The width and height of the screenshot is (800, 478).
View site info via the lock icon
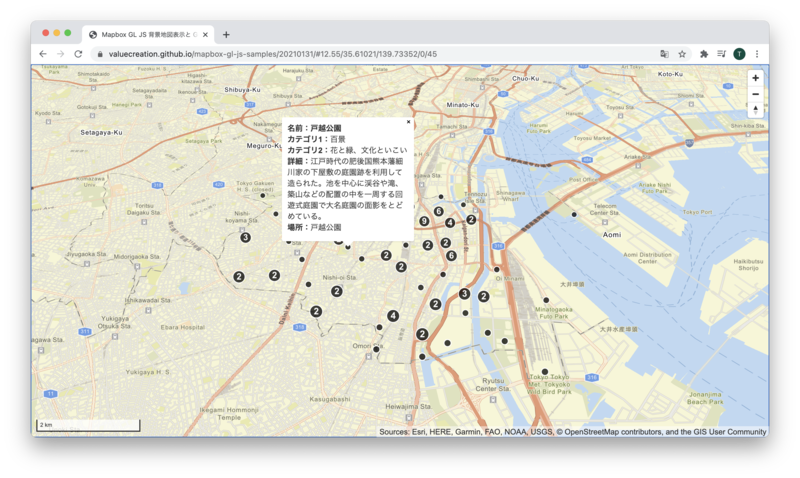tap(99, 54)
